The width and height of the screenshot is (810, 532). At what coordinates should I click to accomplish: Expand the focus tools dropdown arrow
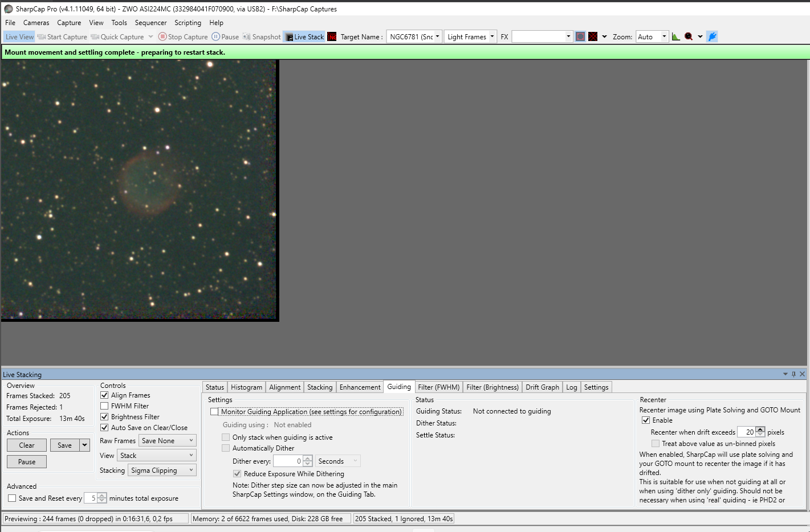(x=700, y=36)
